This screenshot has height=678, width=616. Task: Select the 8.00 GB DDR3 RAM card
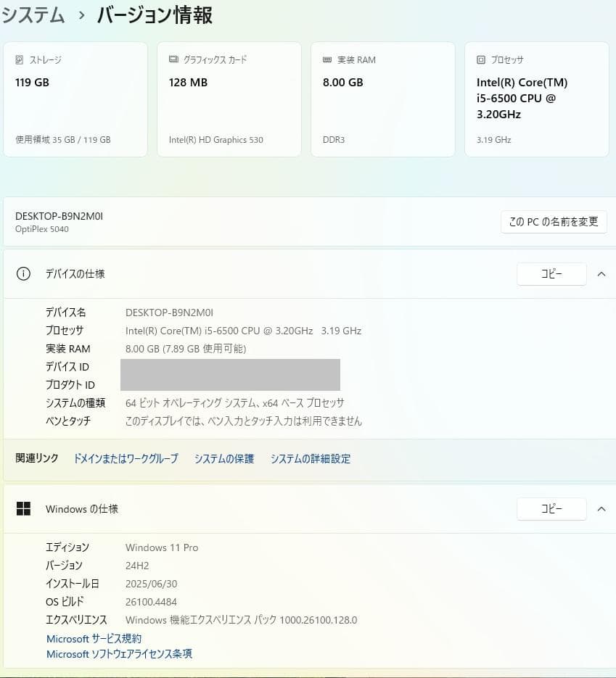pos(383,99)
